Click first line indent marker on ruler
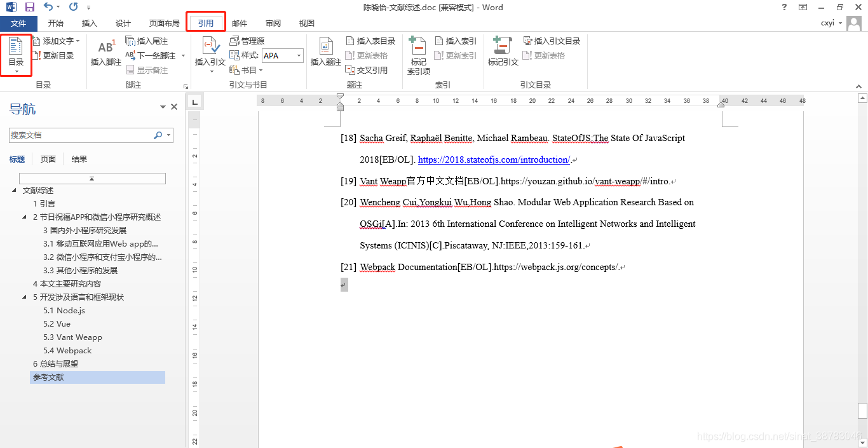The width and height of the screenshot is (868, 448). tap(340, 97)
